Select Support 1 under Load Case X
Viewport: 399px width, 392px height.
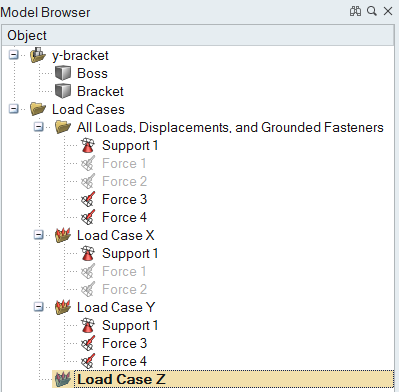(x=130, y=253)
